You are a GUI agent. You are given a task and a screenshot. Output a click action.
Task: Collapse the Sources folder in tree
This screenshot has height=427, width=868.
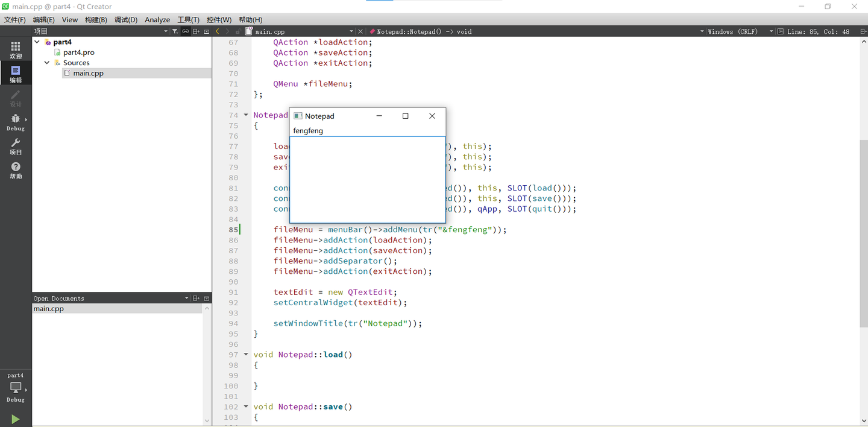(x=47, y=63)
